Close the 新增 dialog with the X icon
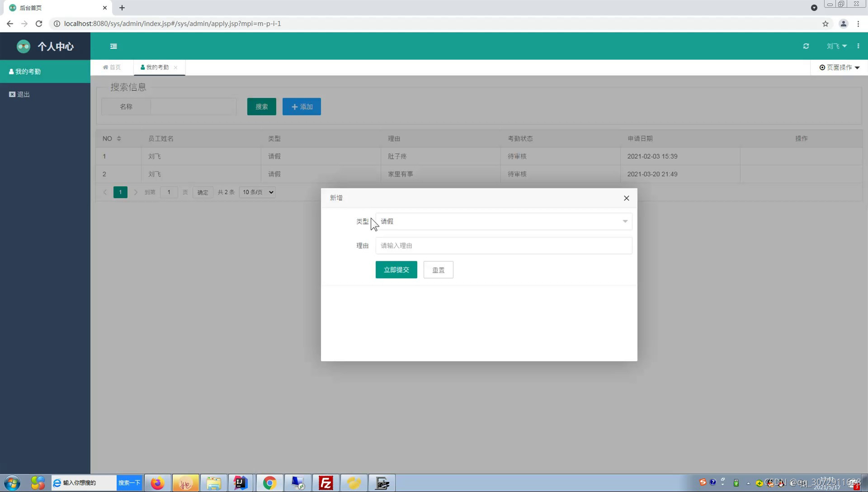 626,198
